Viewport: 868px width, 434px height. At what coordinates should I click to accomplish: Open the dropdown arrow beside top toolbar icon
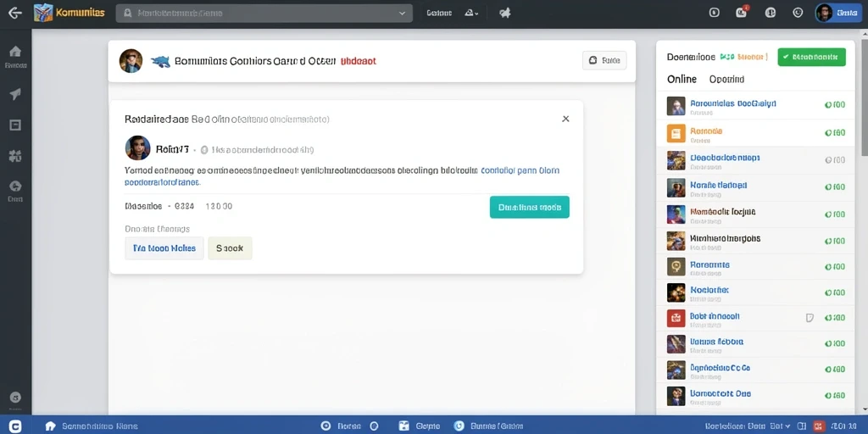click(x=476, y=14)
